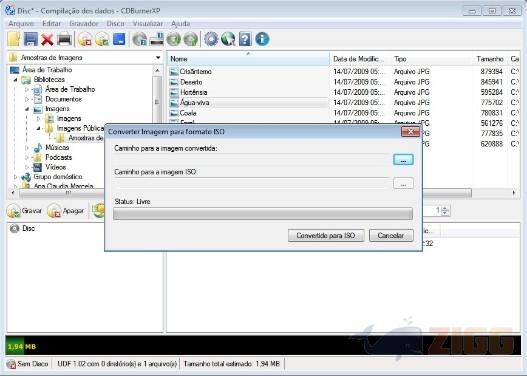The image size is (527, 376).
Task: Click Convertido para ISO button
Action: 326,236
